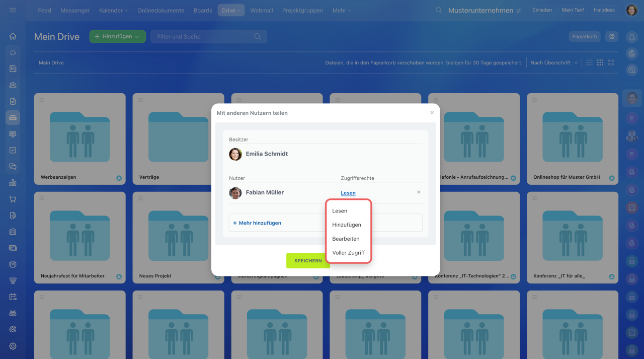Open the Helpdesk button
This screenshot has width=644, height=359.
[604, 10]
